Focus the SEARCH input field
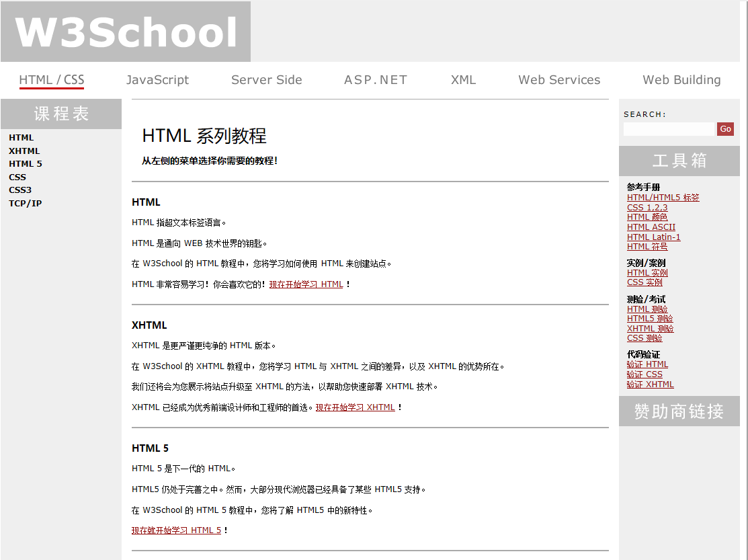This screenshot has height=560, width=748. 669,129
